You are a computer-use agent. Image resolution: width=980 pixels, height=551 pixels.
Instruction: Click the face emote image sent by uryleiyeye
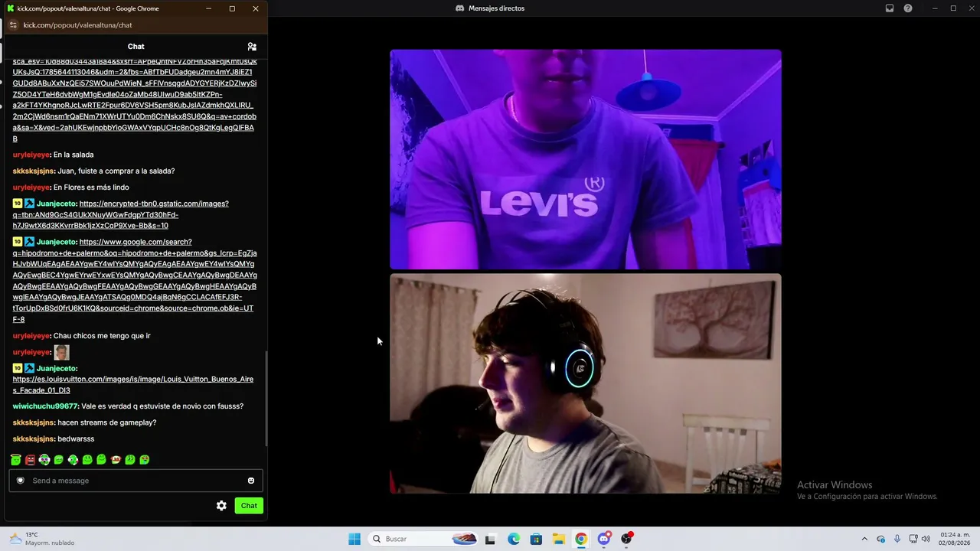[61, 352]
